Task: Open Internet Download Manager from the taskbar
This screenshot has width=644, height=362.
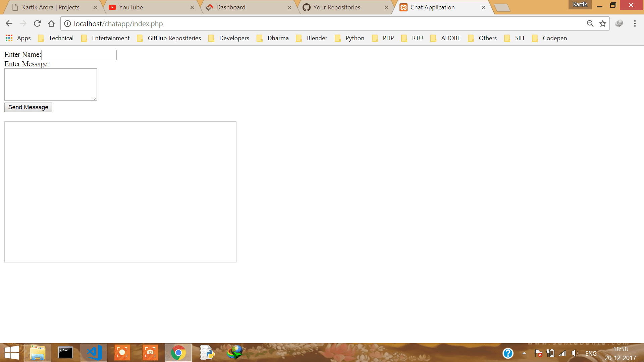Action: (235, 353)
